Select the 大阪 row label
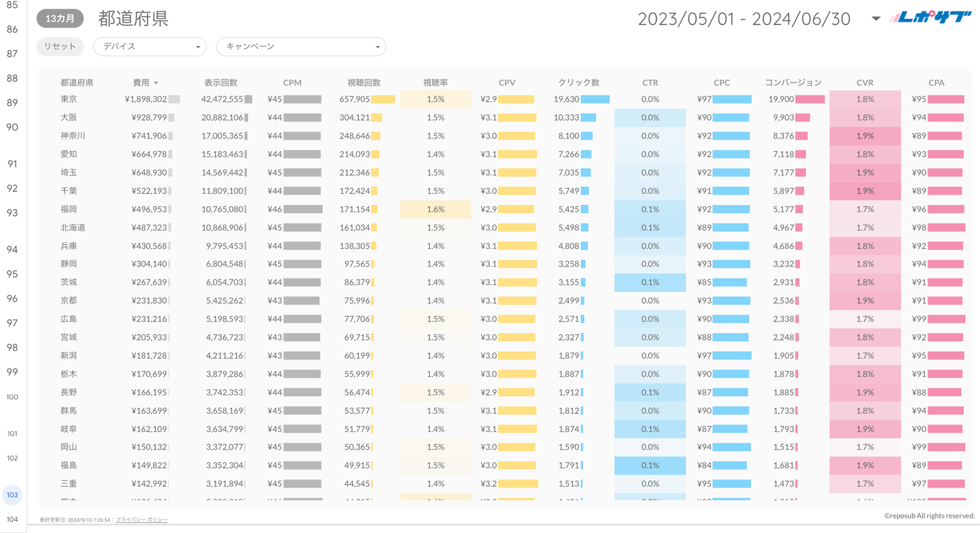The height and width of the screenshot is (533, 980). coord(68,117)
